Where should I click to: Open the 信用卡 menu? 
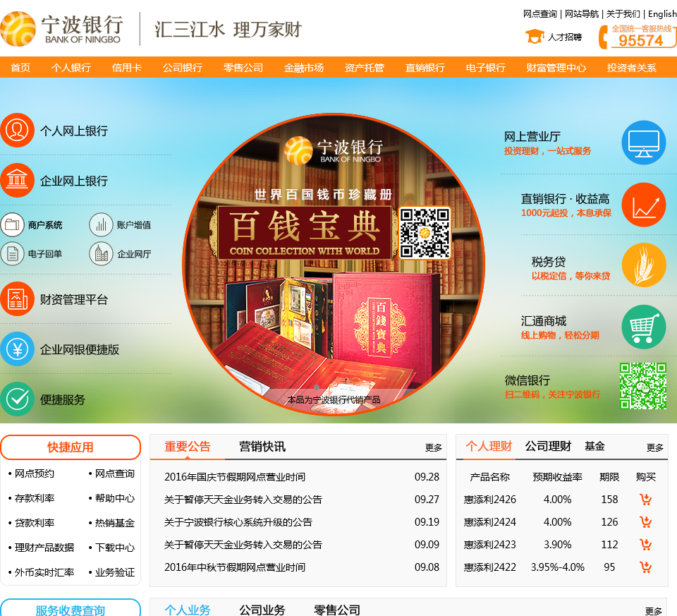[x=126, y=68]
